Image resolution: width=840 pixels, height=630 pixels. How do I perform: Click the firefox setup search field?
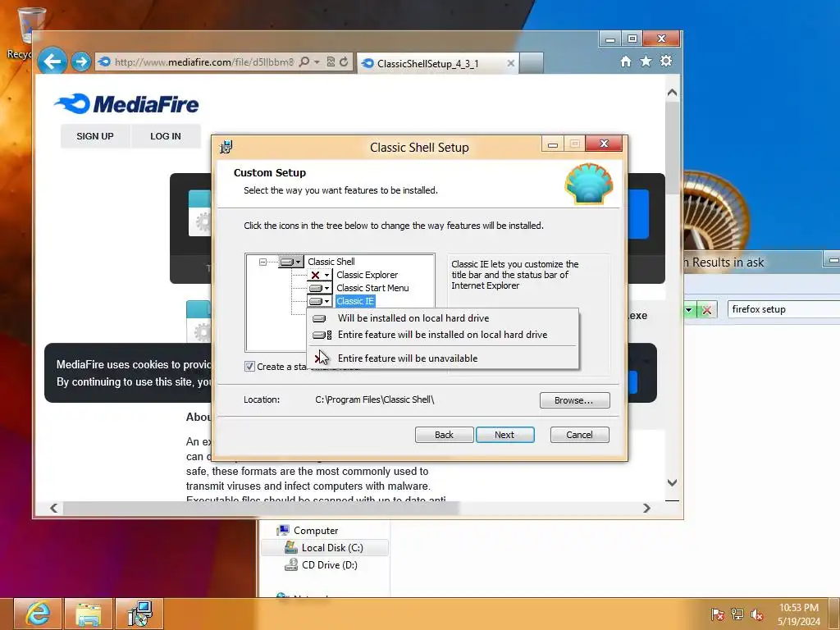click(x=783, y=309)
